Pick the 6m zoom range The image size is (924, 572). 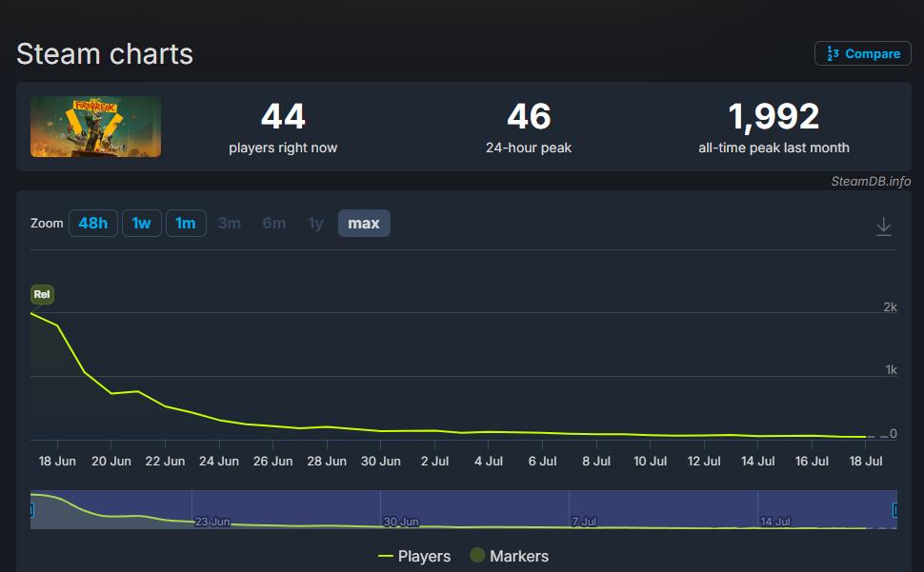pos(274,224)
